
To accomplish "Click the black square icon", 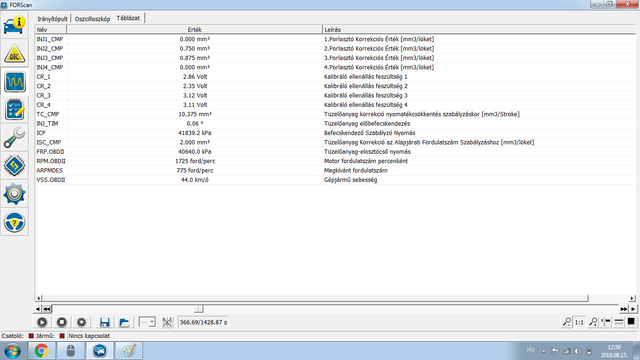I will click(x=631, y=322).
